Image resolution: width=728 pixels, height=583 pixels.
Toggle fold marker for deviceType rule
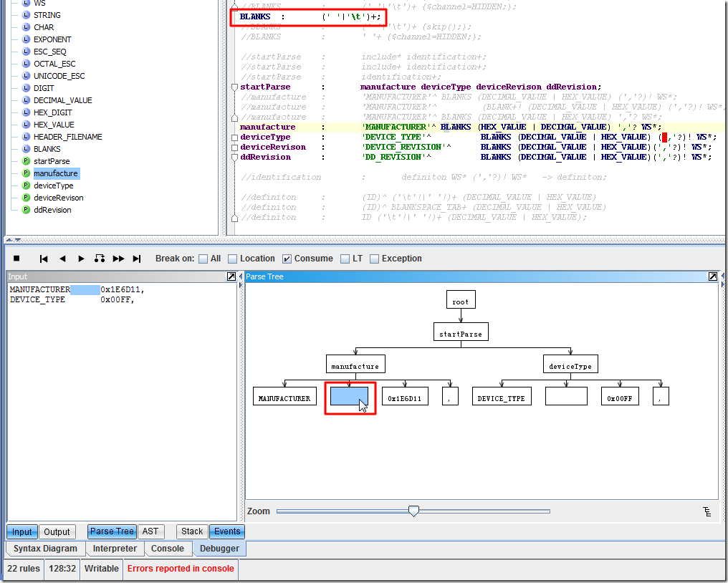click(235, 138)
